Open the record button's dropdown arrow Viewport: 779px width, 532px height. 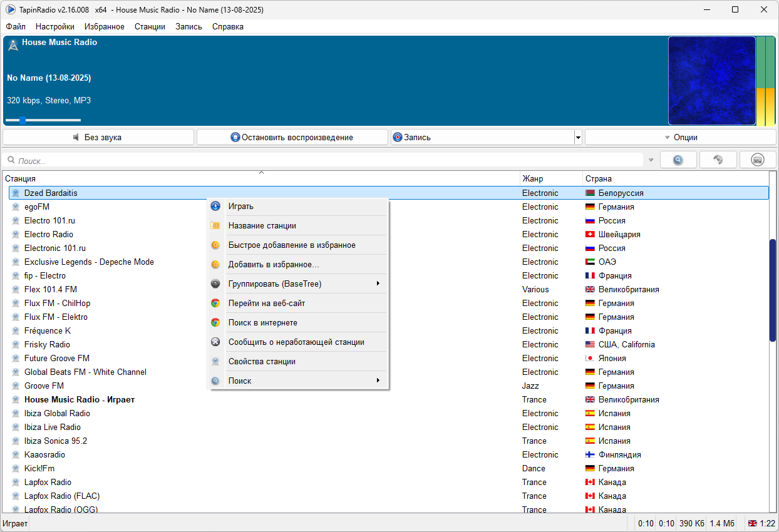click(x=578, y=137)
